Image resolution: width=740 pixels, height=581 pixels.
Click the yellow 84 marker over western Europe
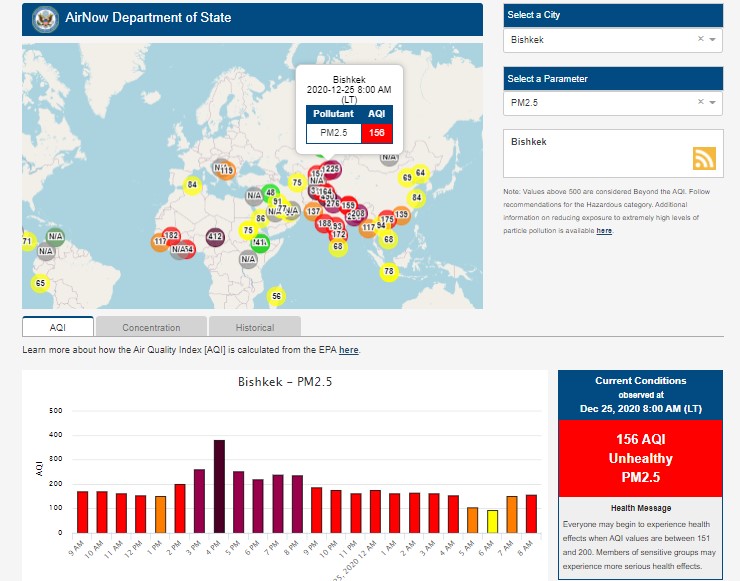(x=193, y=185)
